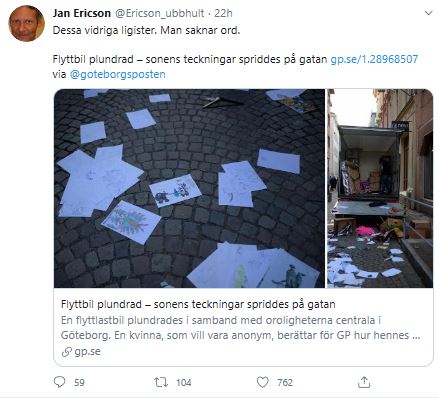Retweet using the arrows icon
Viewport: 439px width, 398px height.
pyautogui.click(x=161, y=382)
